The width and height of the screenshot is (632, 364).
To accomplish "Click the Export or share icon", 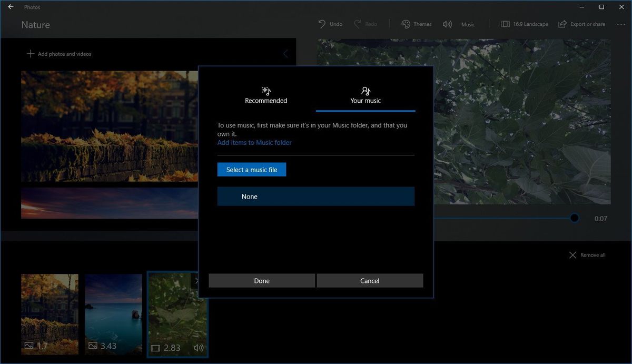I will [562, 24].
